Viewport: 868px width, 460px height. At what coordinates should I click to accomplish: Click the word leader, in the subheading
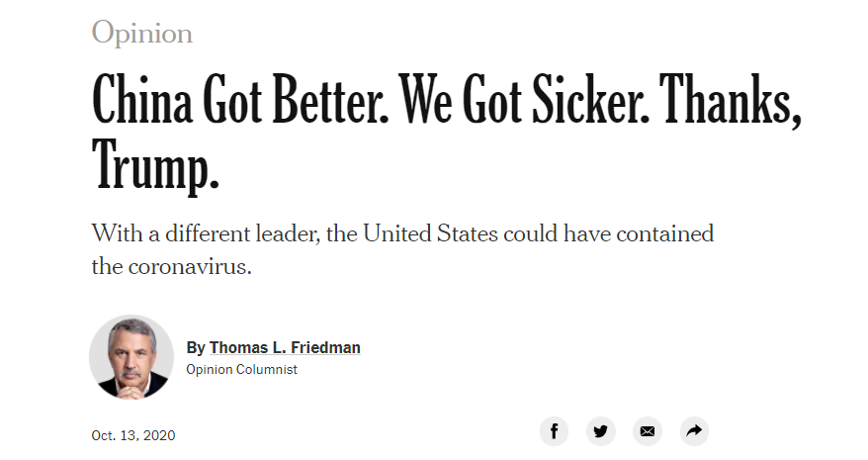pyautogui.click(x=288, y=233)
